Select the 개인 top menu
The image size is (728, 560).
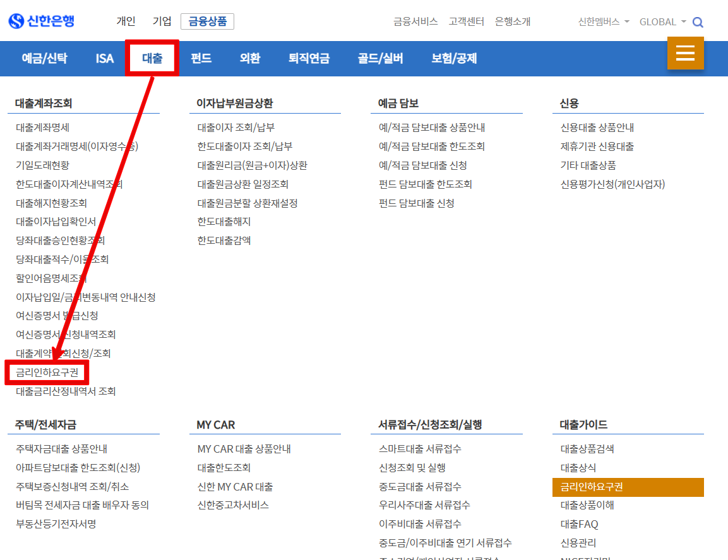[126, 21]
